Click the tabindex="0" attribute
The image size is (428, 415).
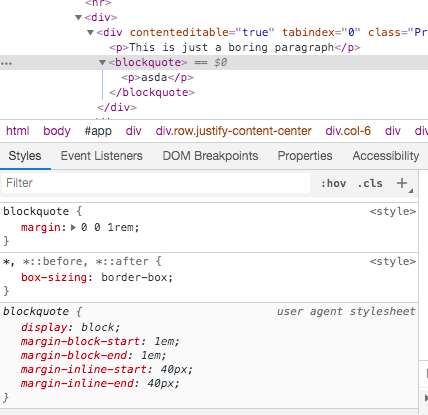click(x=321, y=32)
